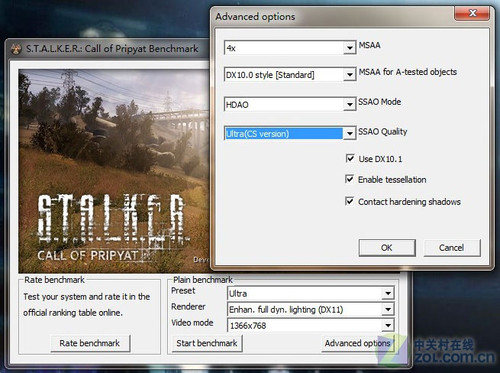Click the Rate benchmark button
500x373 pixels.
pyautogui.click(x=90, y=343)
